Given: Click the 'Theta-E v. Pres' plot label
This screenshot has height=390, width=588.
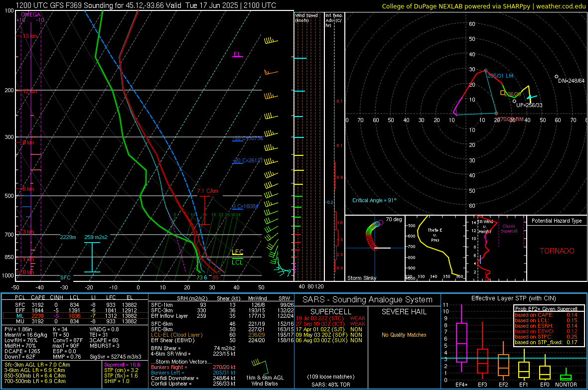Looking at the screenshot, I should (435, 235).
